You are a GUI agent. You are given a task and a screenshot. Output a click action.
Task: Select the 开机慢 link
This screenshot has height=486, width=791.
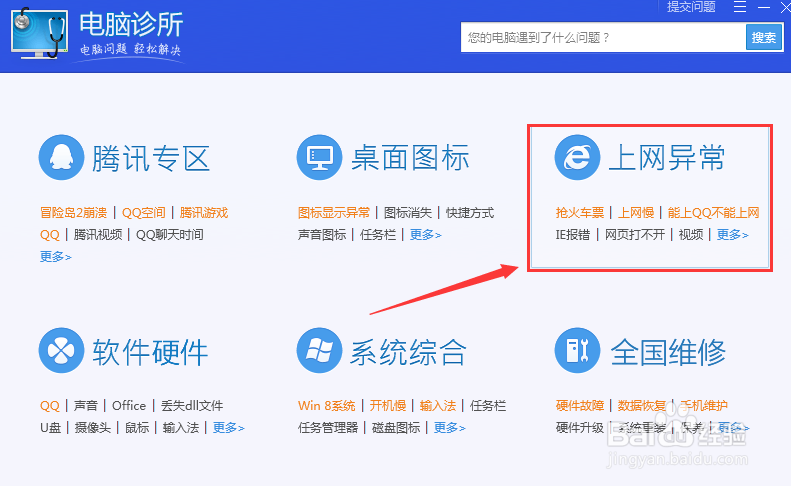point(387,406)
